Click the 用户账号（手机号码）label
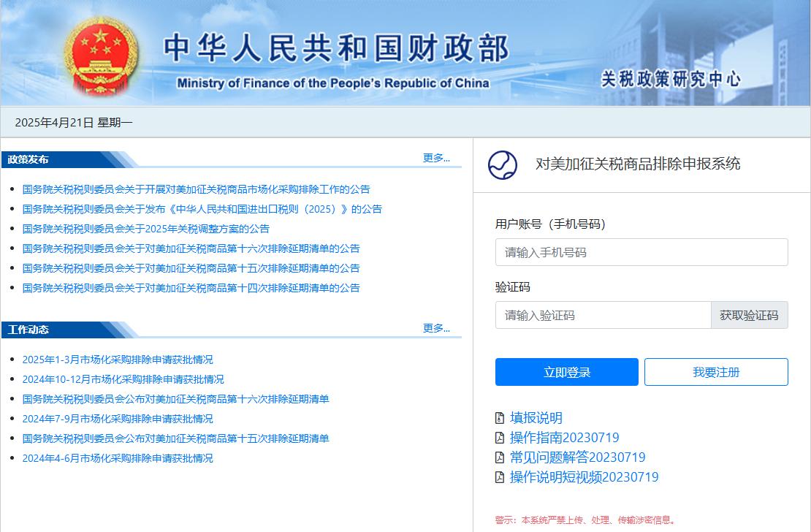 click(x=550, y=224)
